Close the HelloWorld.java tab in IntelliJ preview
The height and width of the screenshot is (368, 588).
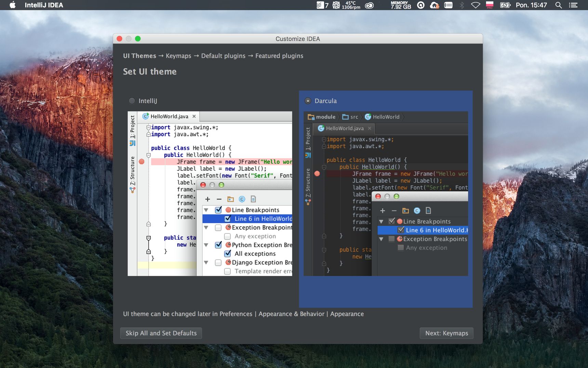194,116
